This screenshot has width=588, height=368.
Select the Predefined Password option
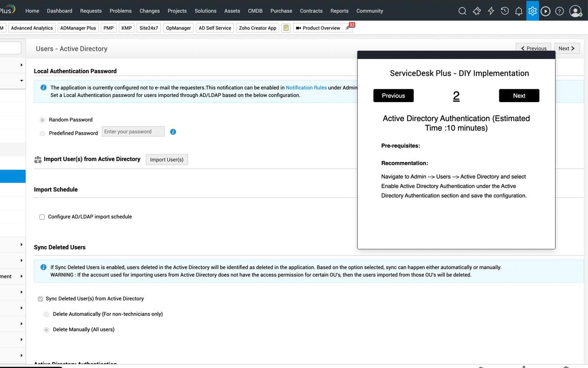pyautogui.click(x=42, y=133)
